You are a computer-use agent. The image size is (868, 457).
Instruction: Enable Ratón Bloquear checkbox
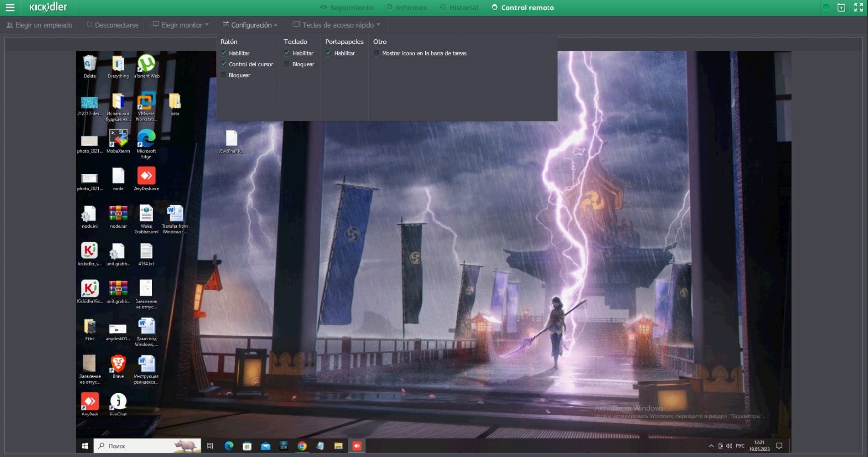224,75
